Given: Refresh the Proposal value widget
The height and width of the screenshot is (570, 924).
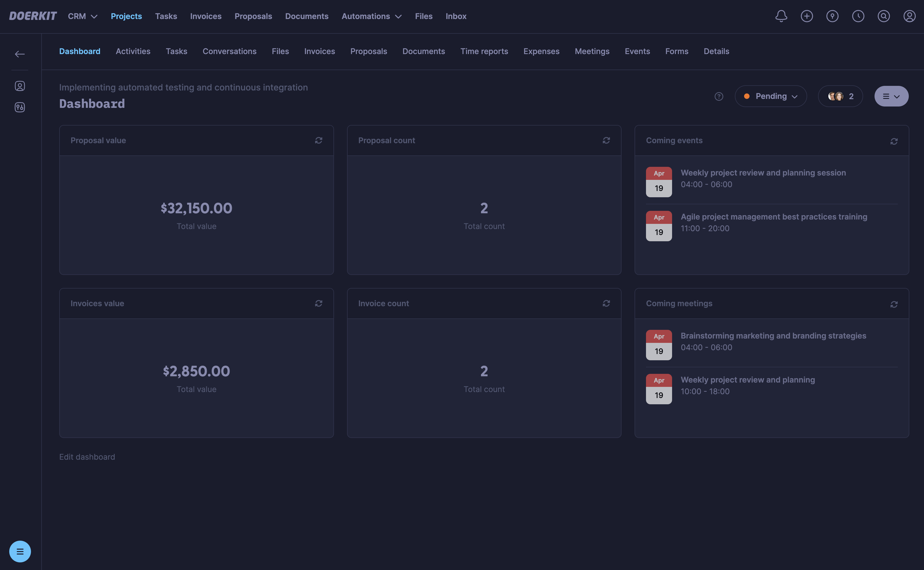Looking at the screenshot, I should [x=319, y=140].
